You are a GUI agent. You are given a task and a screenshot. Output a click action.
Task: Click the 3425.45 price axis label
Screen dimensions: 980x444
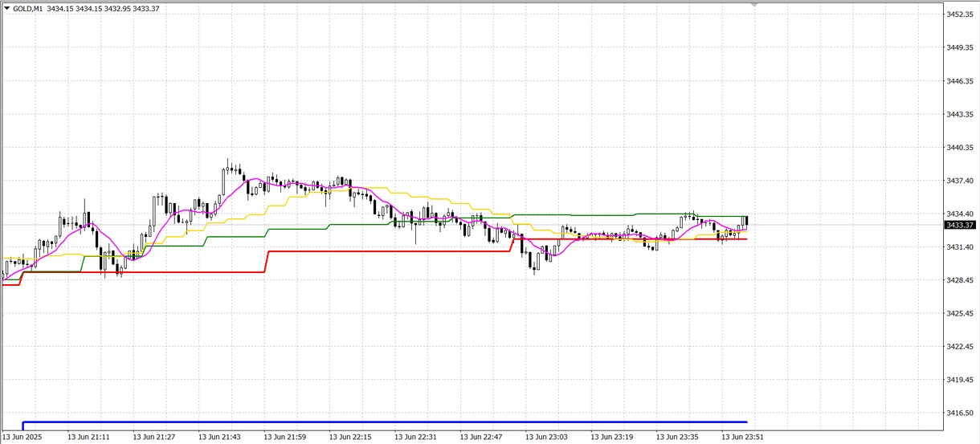coord(960,313)
